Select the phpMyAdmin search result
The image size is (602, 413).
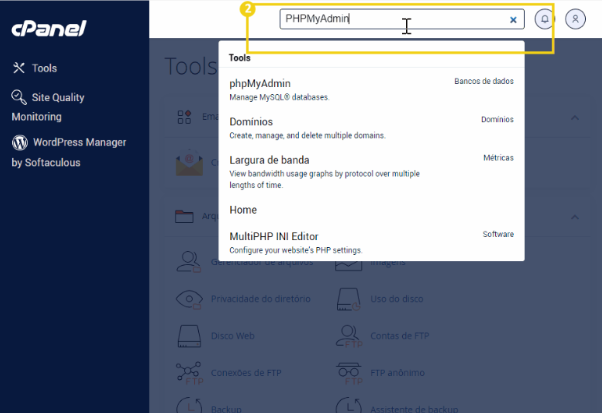coord(371,90)
